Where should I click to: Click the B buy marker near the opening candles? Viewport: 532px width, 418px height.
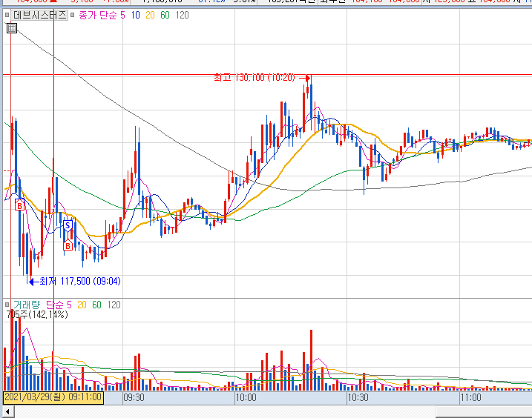(20, 205)
